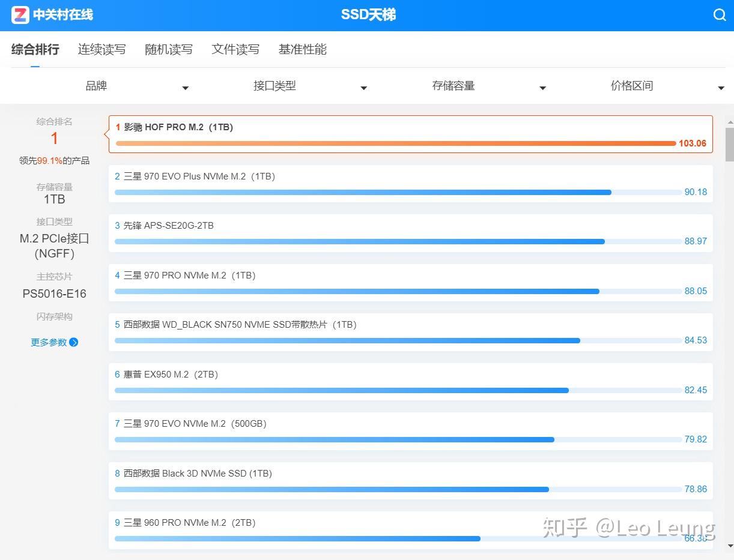Click scrollbar down arrow
This screenshot has height=560, width=734.
[729, 546]
